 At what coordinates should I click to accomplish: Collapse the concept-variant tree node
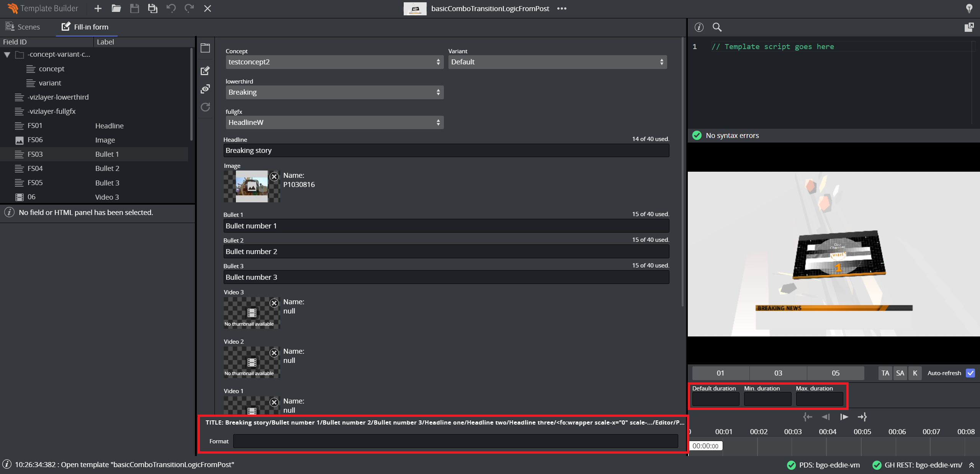(x=7, y=54)
